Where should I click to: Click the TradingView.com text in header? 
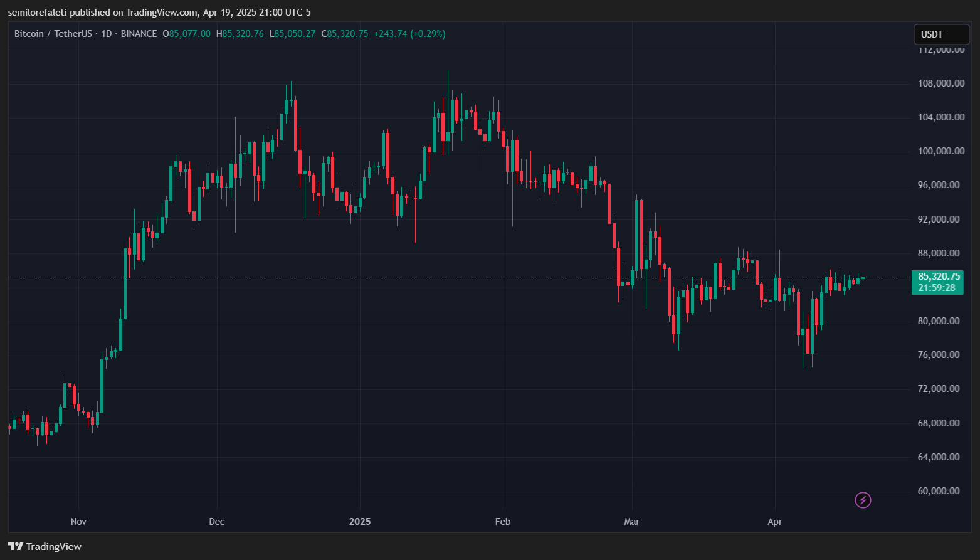pyautogui.click(x=163, y=12)
